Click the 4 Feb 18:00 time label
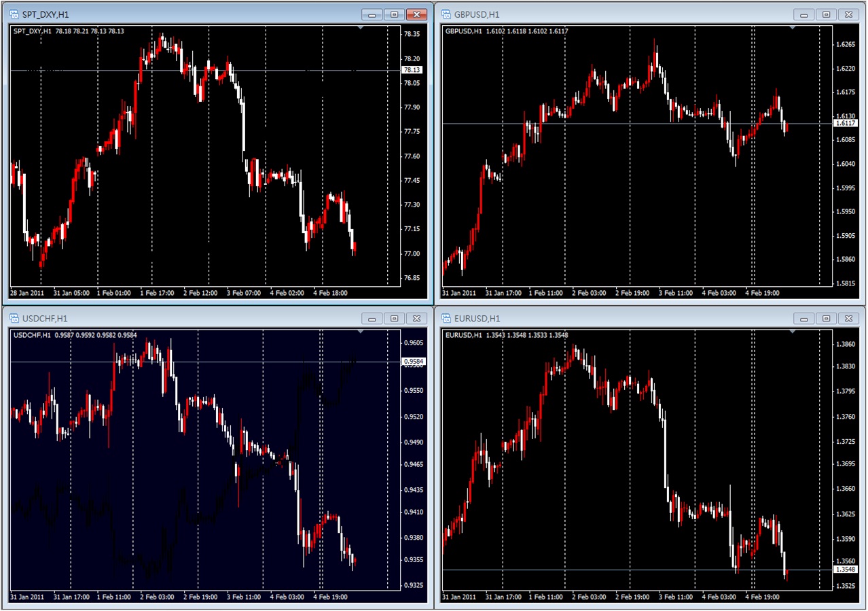The width and height of the screenshot is (868, 611). click(x=329, y=293)
